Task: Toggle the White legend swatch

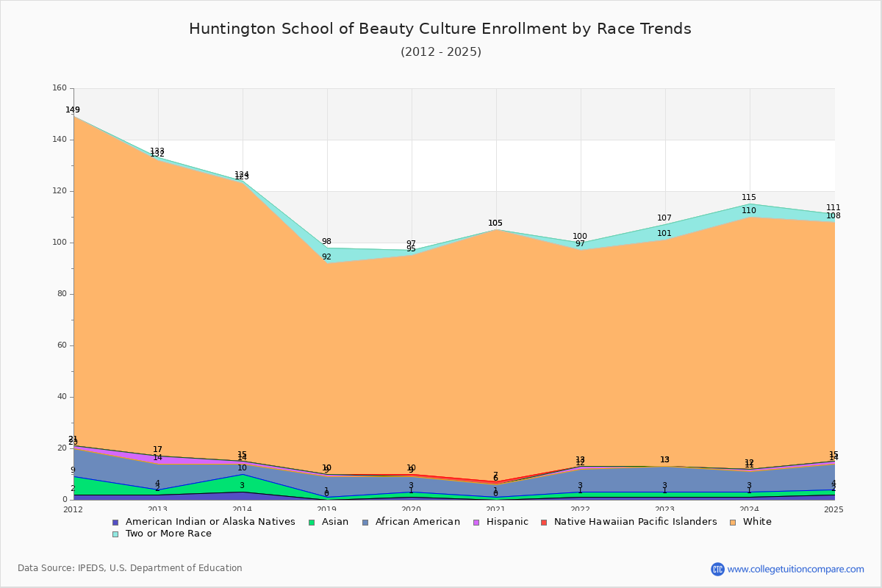Action: point(732,522)
